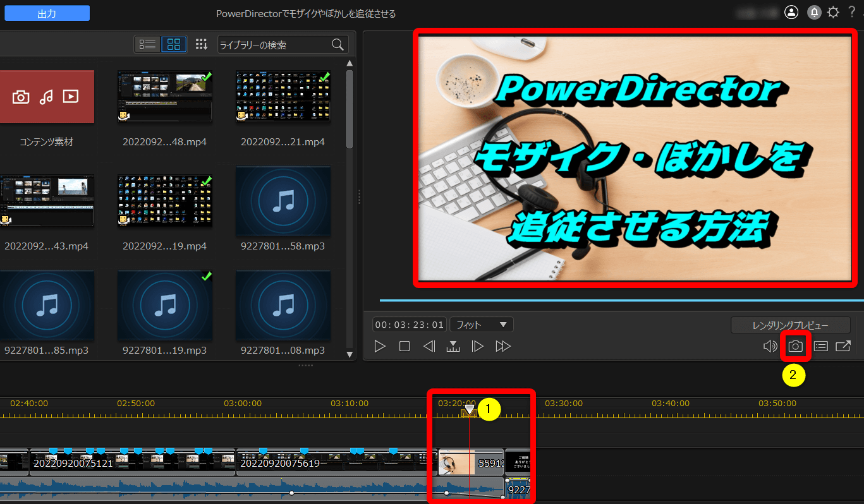The height and width of the screenshot is (504, 864).
Task: Click the add marker icon below preview
Action: pos(453,346)
